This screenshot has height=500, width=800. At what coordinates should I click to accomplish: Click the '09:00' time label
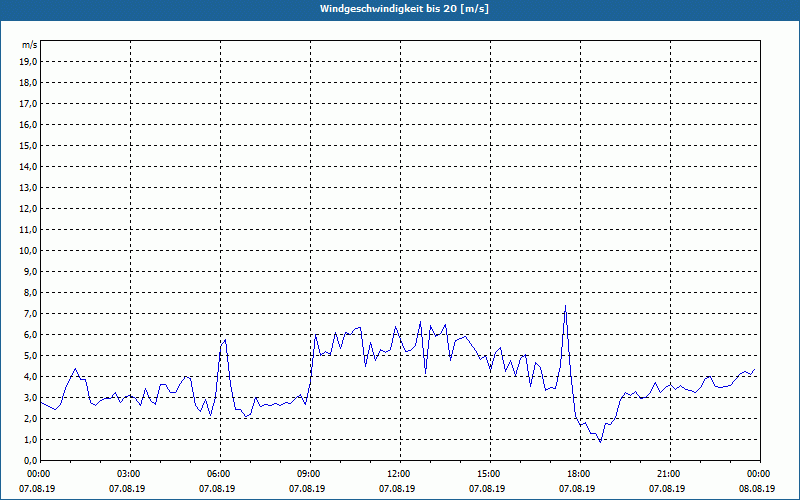pos(310,473)
